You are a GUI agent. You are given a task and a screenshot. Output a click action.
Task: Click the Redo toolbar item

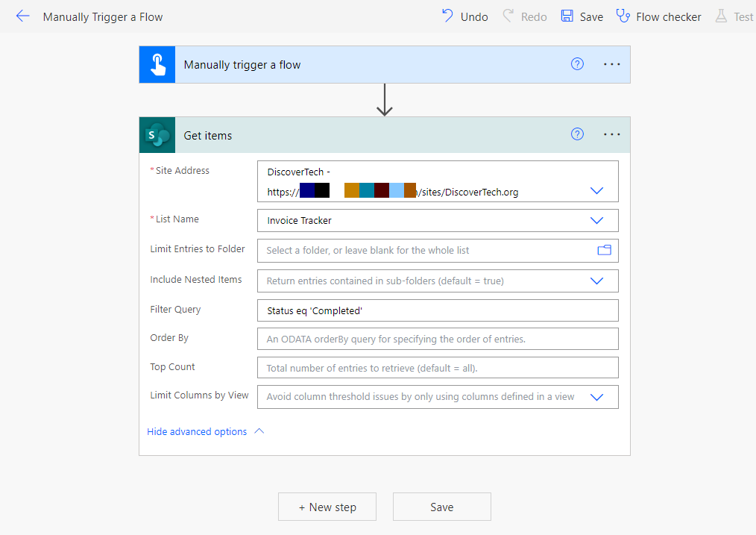(525, 17)
